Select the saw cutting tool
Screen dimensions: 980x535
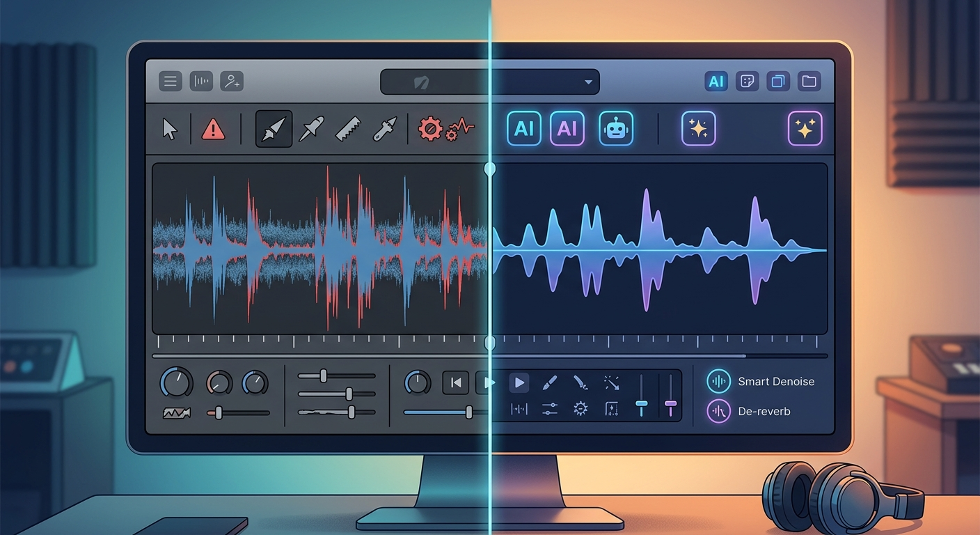coord(347,129)
